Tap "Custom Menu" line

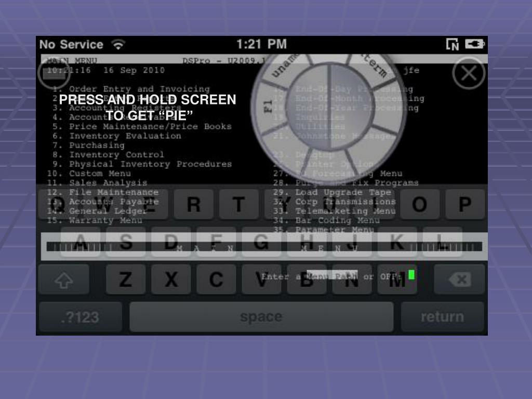point(89,174)
